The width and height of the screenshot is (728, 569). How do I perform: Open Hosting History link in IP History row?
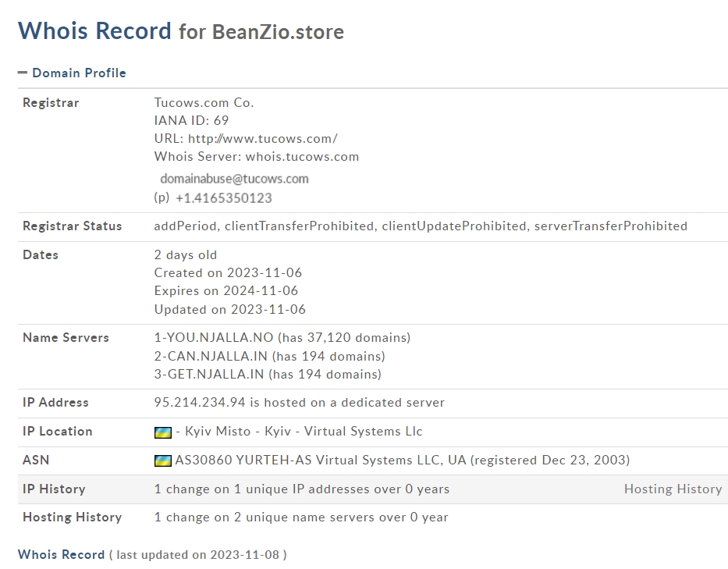click(x=673, y=489)
